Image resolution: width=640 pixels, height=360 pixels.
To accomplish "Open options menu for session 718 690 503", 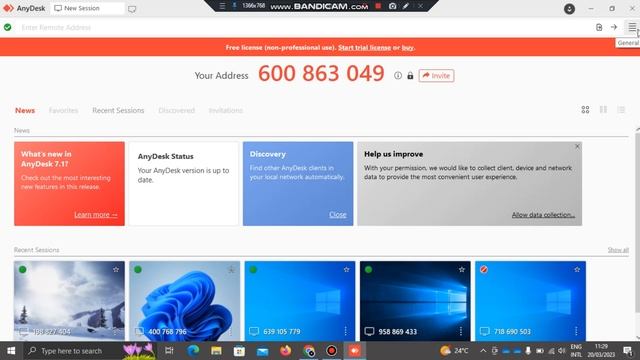I will point(576,331).
